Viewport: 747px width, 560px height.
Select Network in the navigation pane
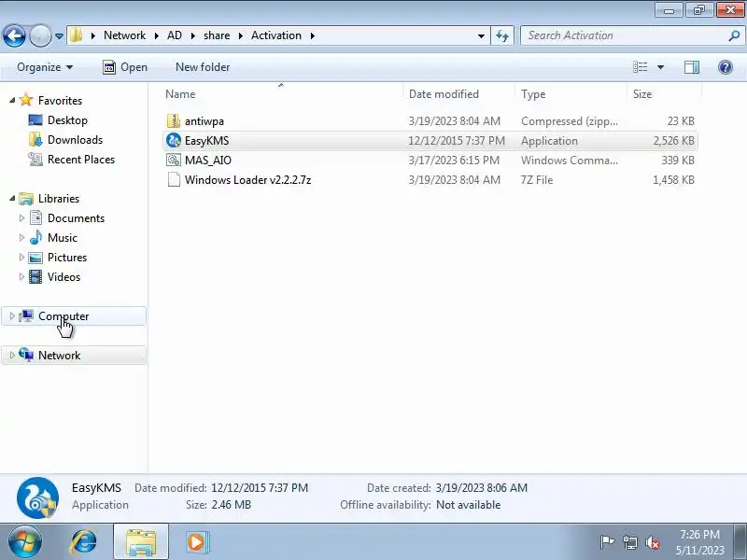59,356
